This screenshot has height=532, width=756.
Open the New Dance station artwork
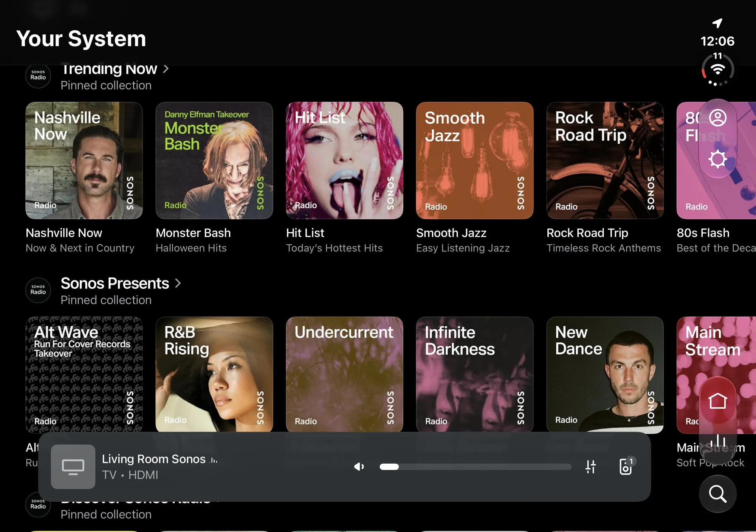tap(605, 374)
